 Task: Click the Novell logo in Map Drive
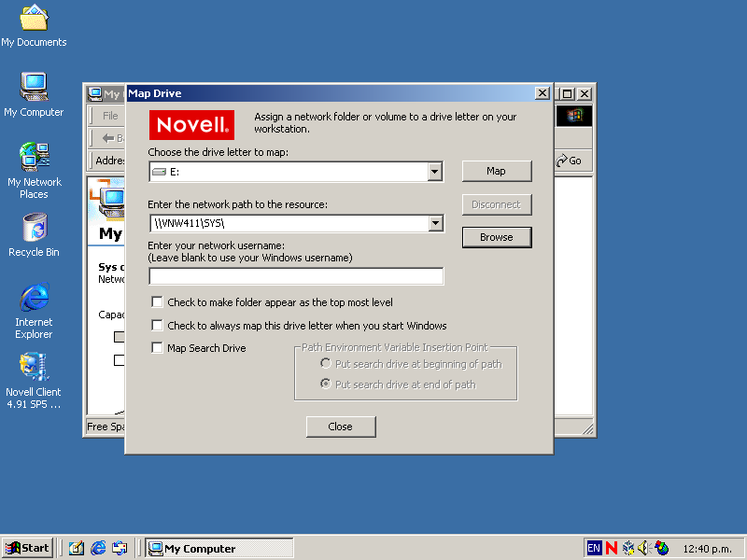(x=191, y=125)
